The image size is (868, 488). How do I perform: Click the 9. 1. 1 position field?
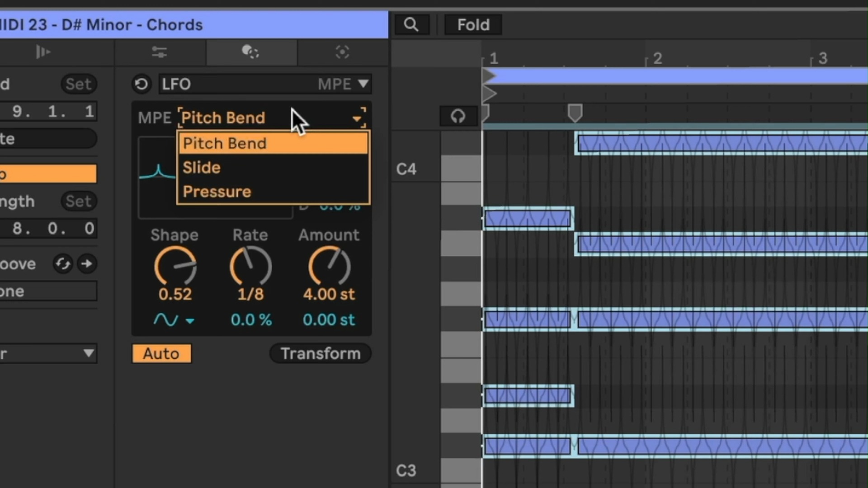pos(48,111)
